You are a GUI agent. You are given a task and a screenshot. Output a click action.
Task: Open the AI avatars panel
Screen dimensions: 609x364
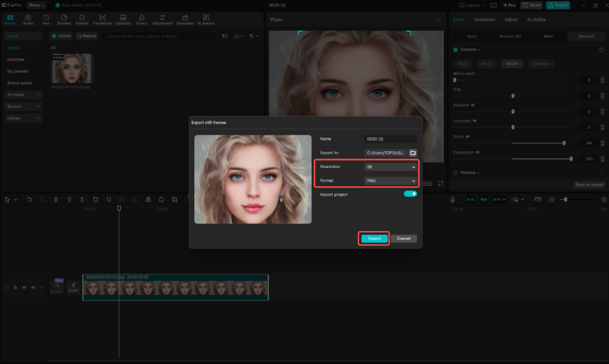pos(206,19)
